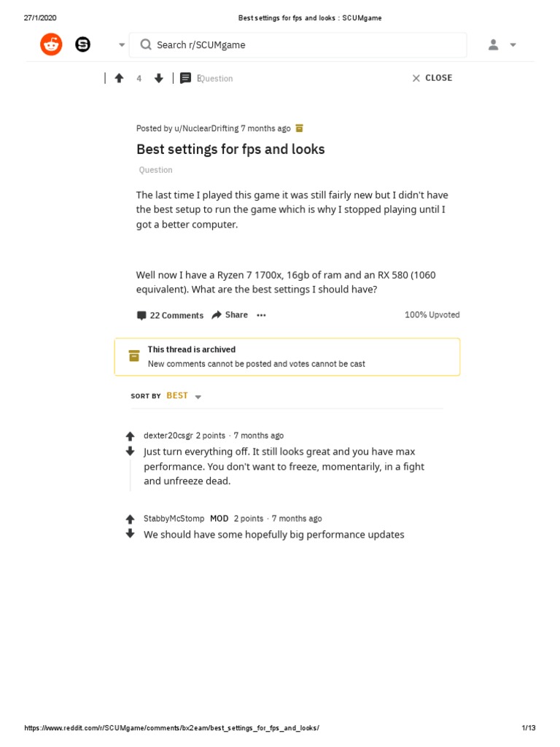This screenshot has height=747, width=560.
Task: Upvote dexter20csgr's comment
Action: (x=131, y=436)
